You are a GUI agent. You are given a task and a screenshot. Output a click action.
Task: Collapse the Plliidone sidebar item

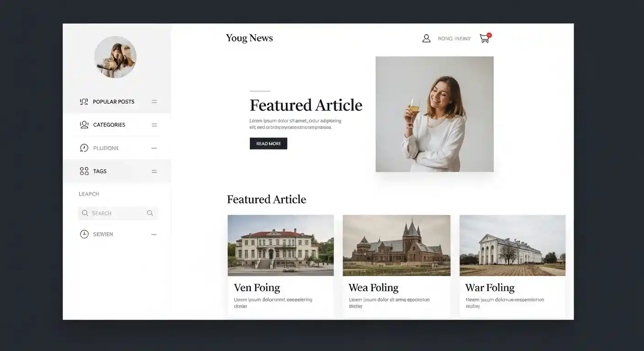point(154,148)
